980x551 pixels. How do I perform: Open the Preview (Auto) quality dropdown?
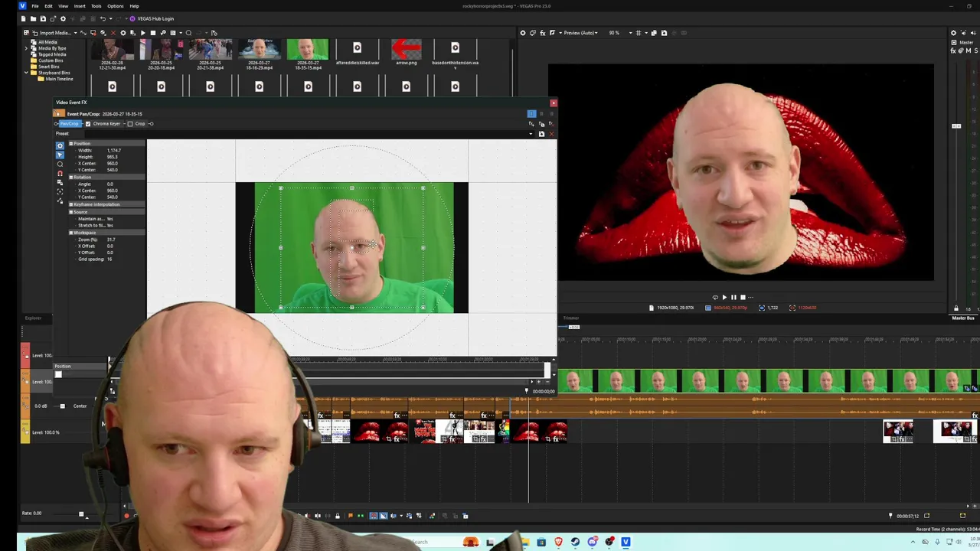581,33
